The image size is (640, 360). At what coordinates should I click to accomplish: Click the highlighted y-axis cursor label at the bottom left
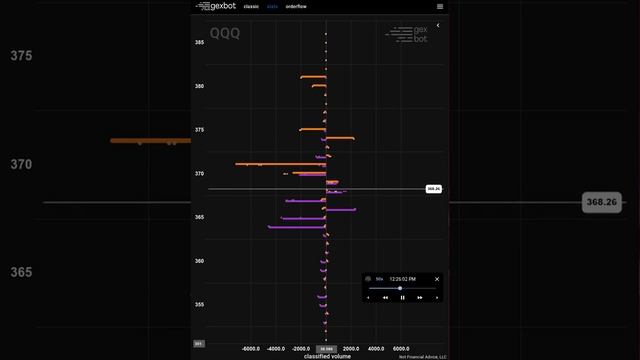coord(199,344)
